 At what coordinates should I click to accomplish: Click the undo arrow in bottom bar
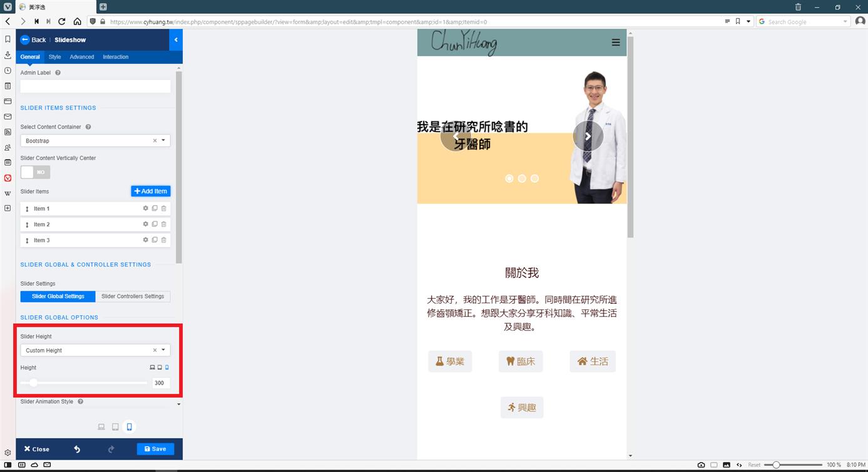(77, 449)
